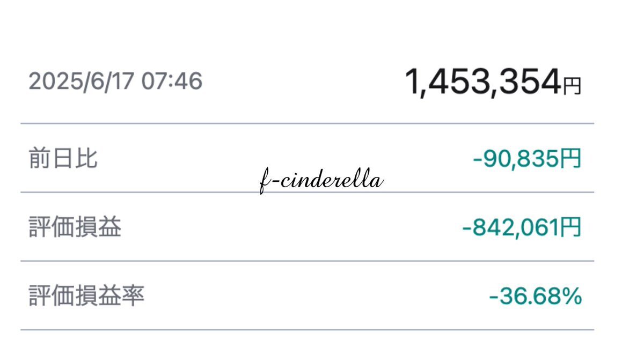Tap the 円 character in -90,835円
Screen dimensions: 644x362
572,159
